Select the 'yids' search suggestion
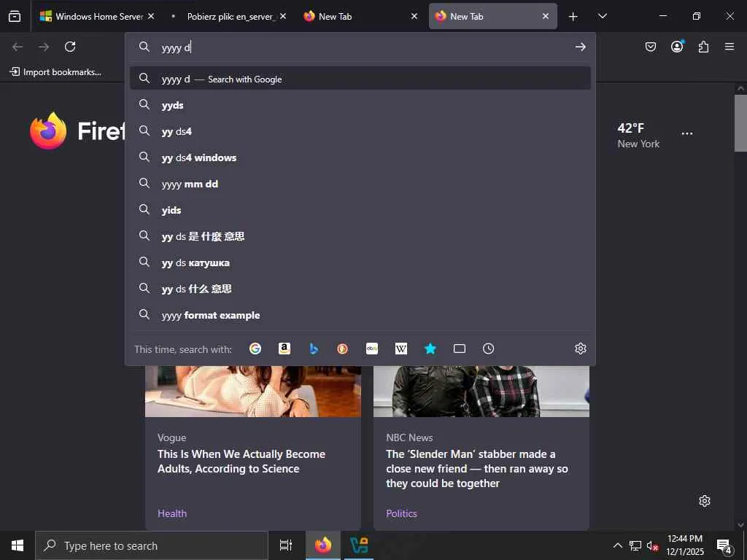The height and width of the screenshot is (560, 747). pyautogui.click(x=360, y=209)
